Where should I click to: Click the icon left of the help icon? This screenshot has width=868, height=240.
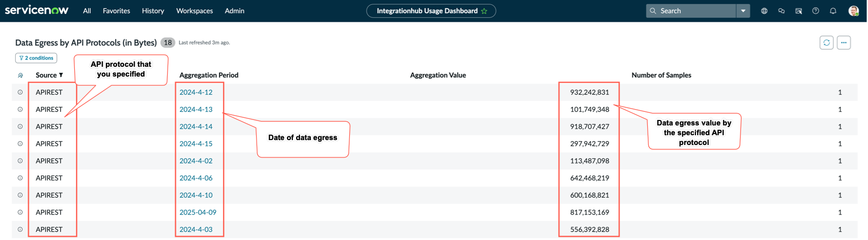coord(799,11)
